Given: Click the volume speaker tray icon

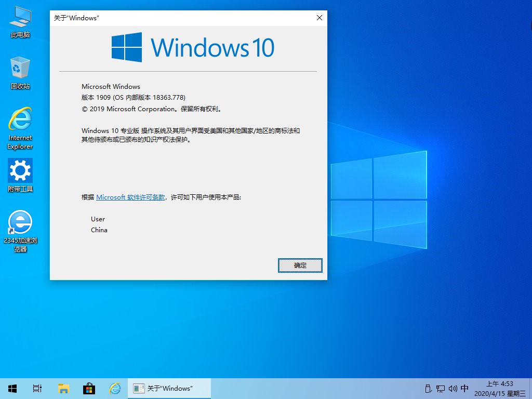Looking at the screenshot, I should click(x=453, y=389).
